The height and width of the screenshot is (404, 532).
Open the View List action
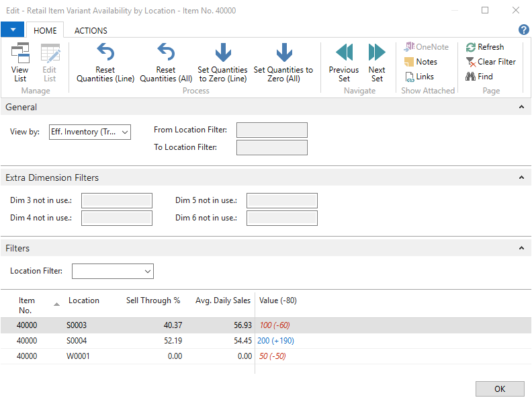click(20, 63)
